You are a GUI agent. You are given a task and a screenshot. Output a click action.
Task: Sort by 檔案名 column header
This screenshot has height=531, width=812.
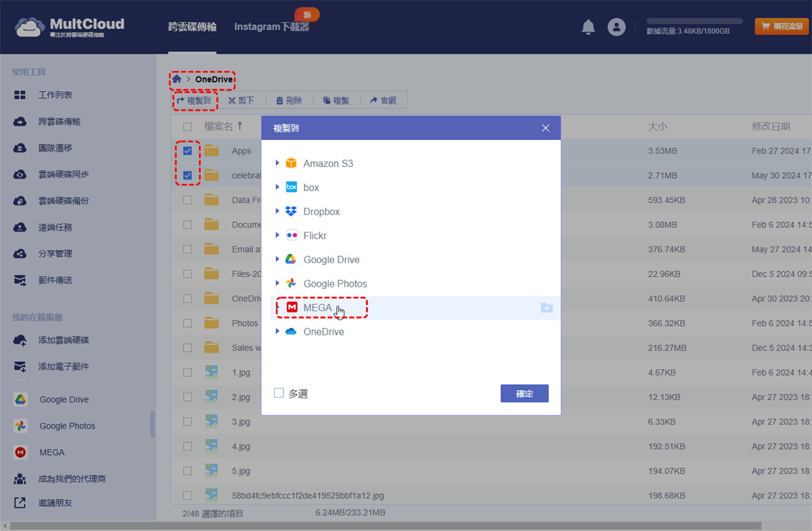(x=223, y=126)
